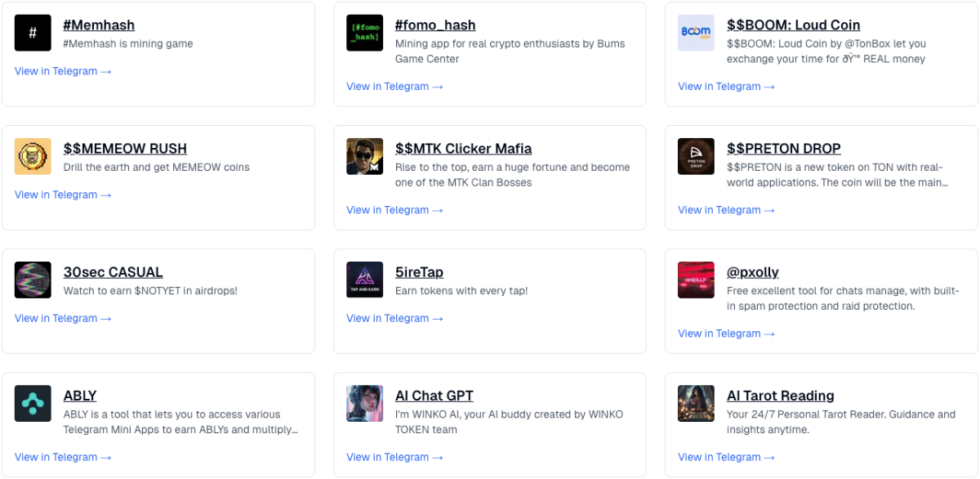View $$BOOM: Loud Coin in Telegram

pyautogui.click(x=726, y=87)
